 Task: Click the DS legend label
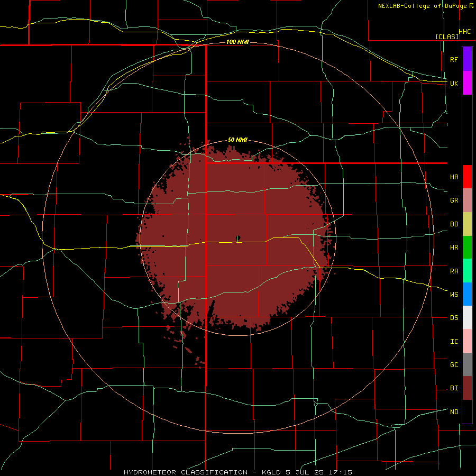[454, 318]
